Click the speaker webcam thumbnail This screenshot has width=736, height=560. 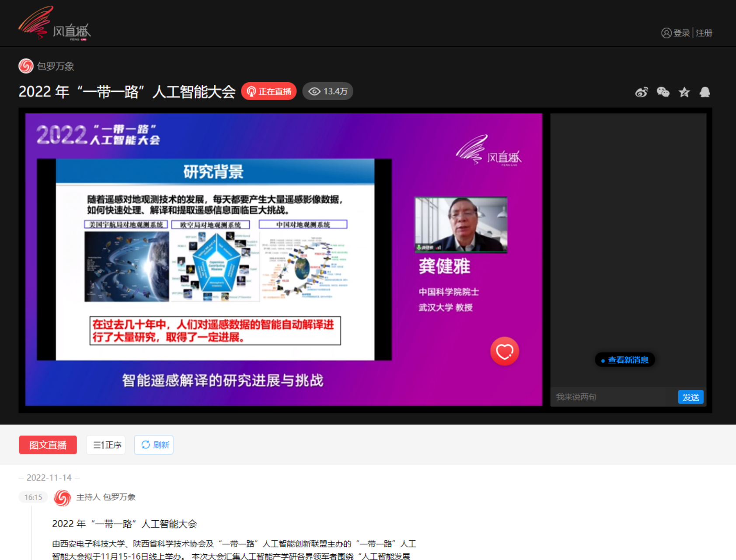coord(461,224)
